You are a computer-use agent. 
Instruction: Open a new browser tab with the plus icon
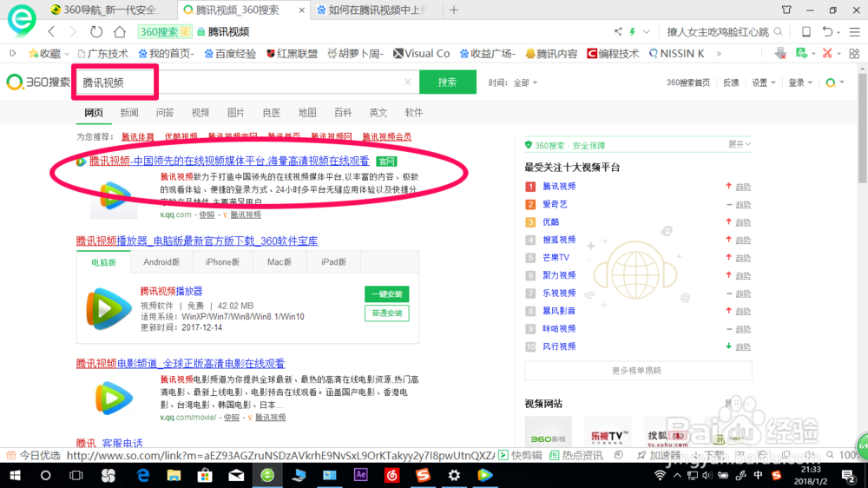tap(454, 10)
